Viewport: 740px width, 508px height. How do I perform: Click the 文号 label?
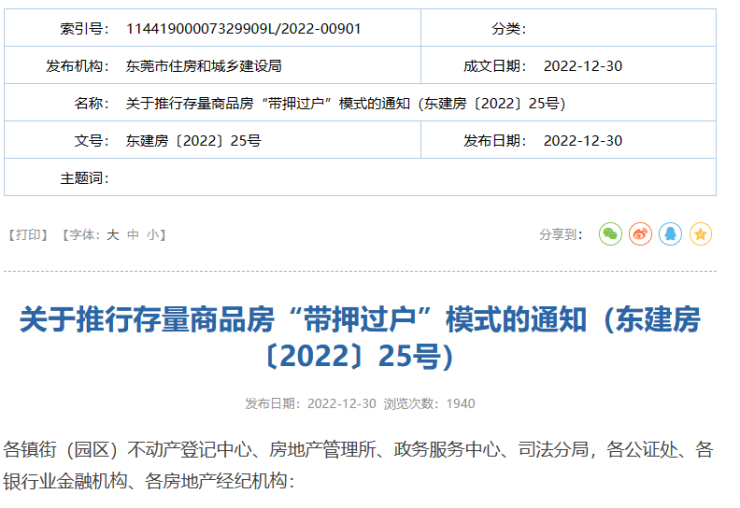point(91,141)
